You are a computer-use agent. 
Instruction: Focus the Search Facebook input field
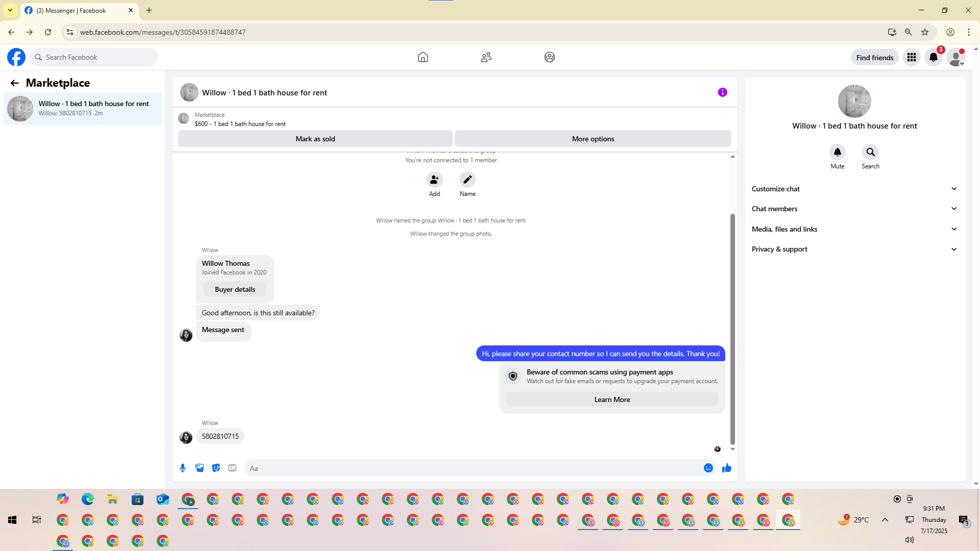(x=94, y=57)
